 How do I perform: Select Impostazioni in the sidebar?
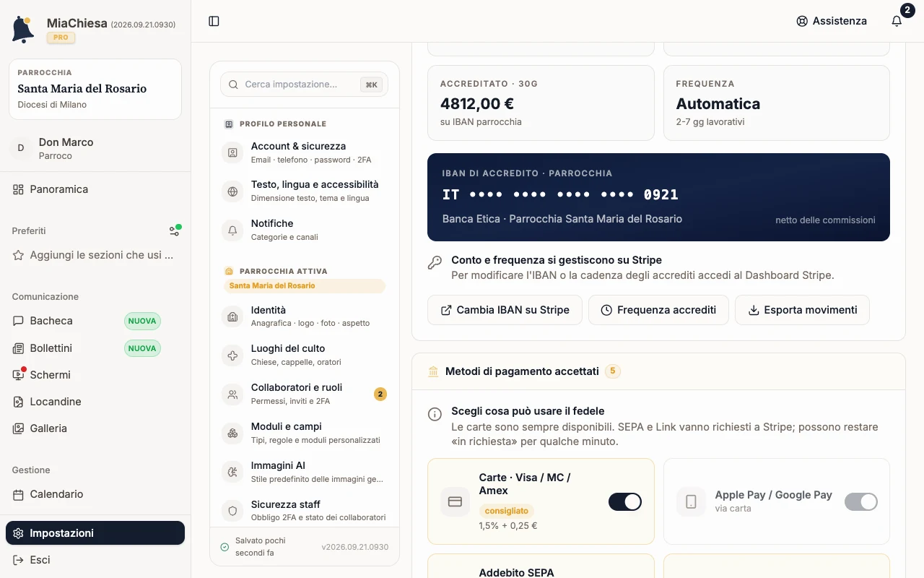pos(95,533)
